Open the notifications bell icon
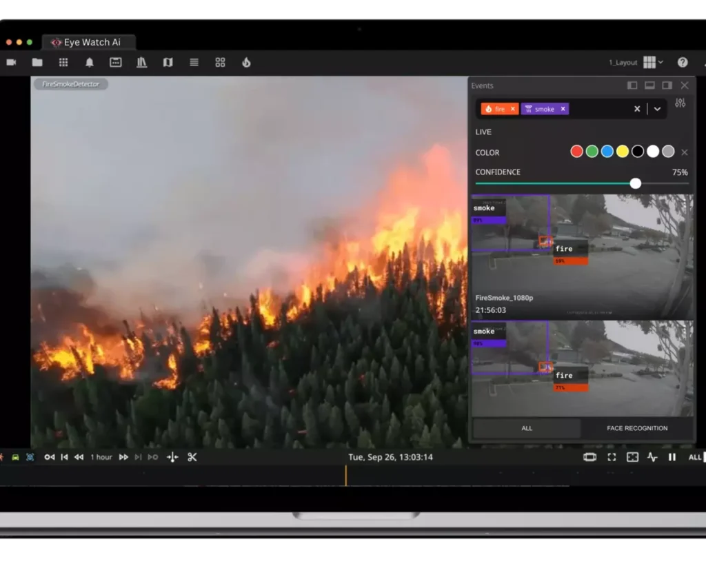This screenshot has width=706, height=588. pos(90,62)
